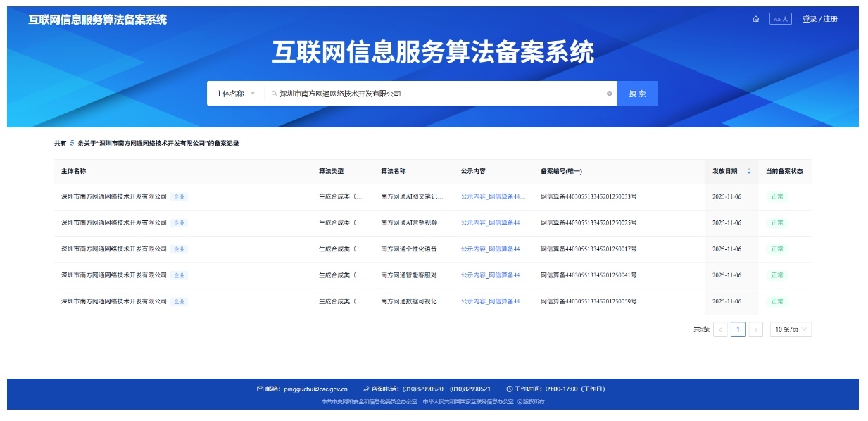Select page 1 in the pagination
Viewport: 868px width, 421px height.
pos(738,329)
